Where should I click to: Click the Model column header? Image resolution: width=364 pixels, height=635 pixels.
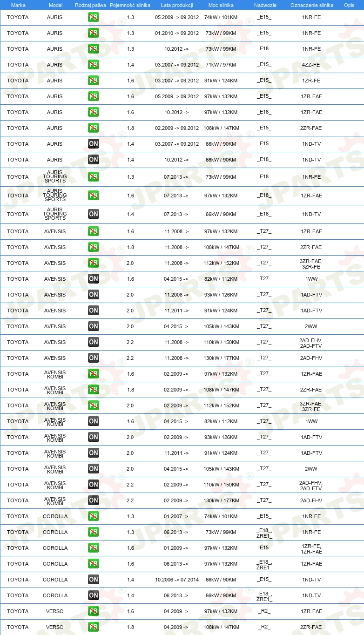(56, 5)
